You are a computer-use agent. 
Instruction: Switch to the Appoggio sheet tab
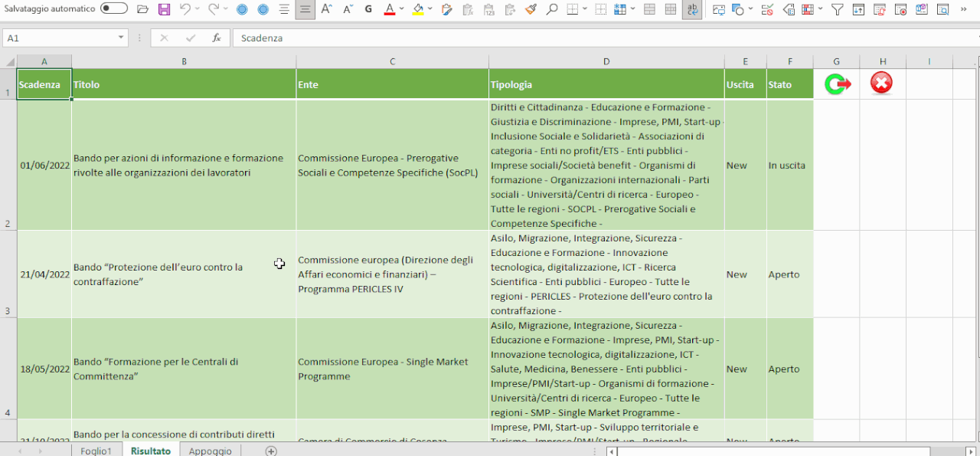pos(210,451)
